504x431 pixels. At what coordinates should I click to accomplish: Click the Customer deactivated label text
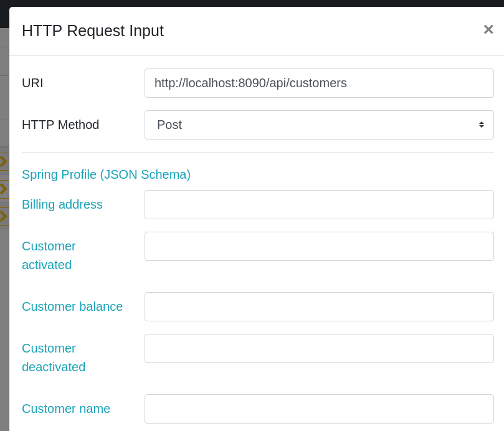click(54, 358)
